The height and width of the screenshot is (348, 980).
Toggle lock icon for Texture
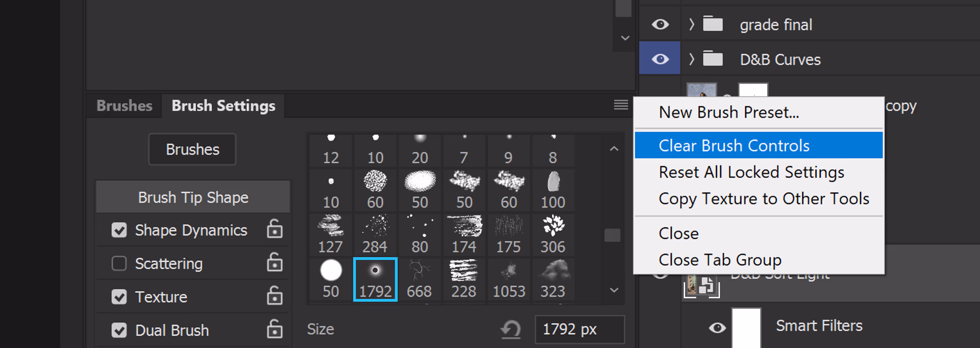coord(274,297)
